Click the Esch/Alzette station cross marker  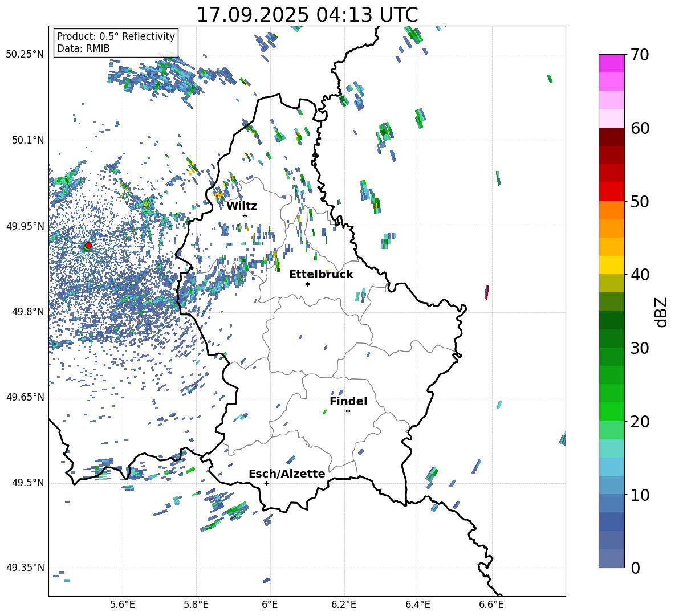pyautogui.click(x=266, y=483)
